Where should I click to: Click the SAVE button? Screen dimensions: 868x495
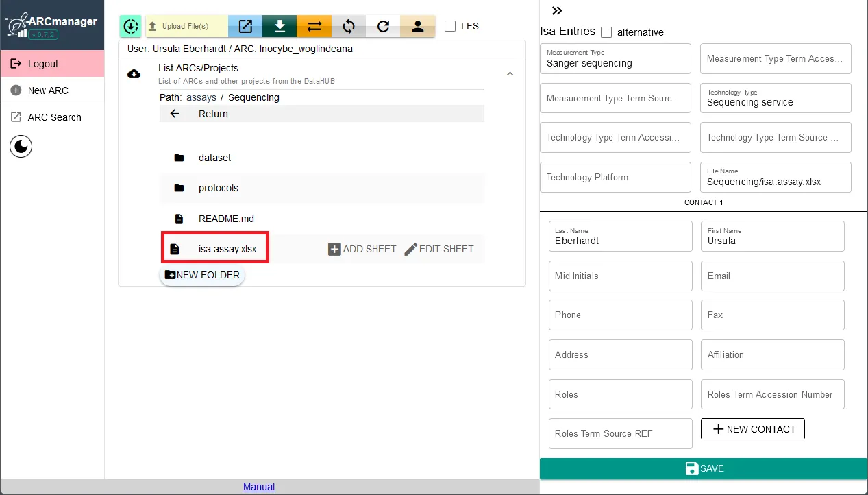[704, 468]
